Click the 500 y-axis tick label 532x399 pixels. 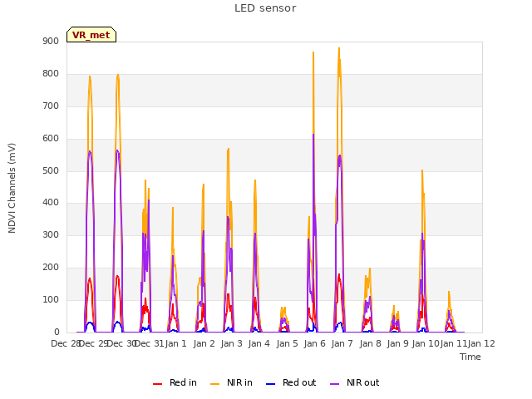click(x=51, y=171)
